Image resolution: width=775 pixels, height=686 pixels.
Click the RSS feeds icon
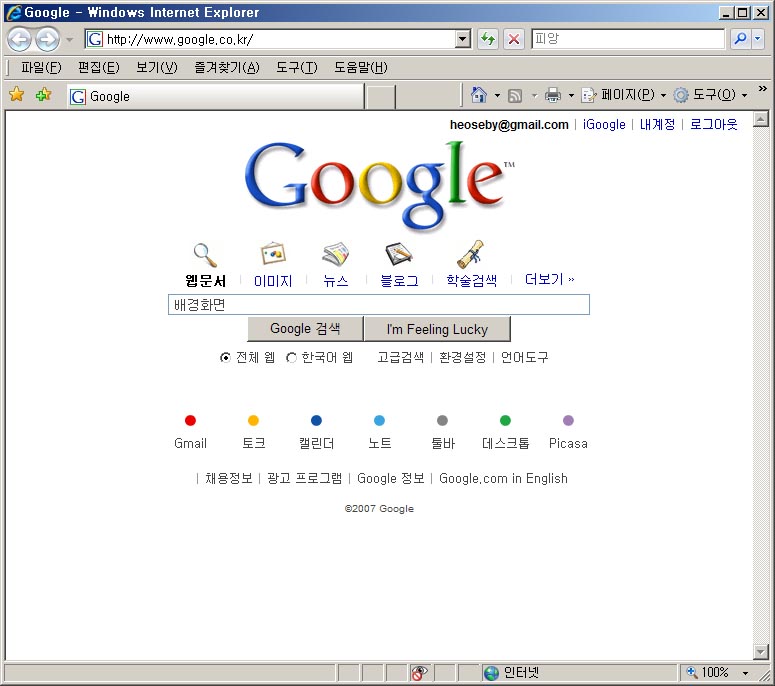coord(515,95)
